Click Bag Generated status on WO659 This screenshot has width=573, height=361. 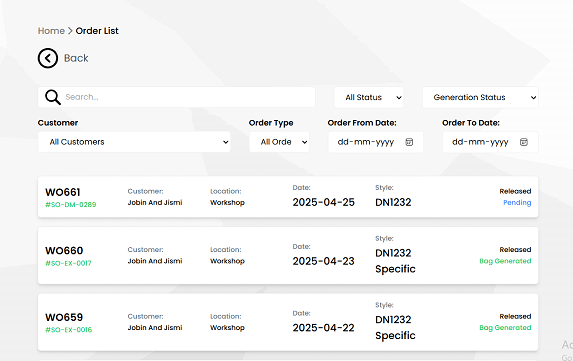(505, 327)
